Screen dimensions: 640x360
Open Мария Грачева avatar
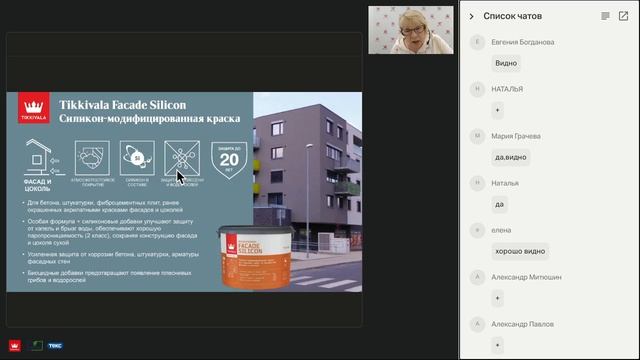(x=477, y=136)
